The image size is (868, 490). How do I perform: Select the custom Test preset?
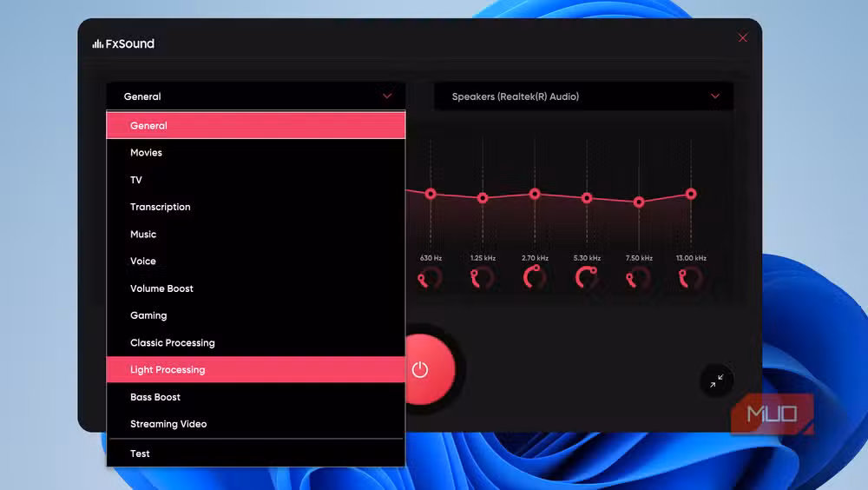(x=256, y=454)
